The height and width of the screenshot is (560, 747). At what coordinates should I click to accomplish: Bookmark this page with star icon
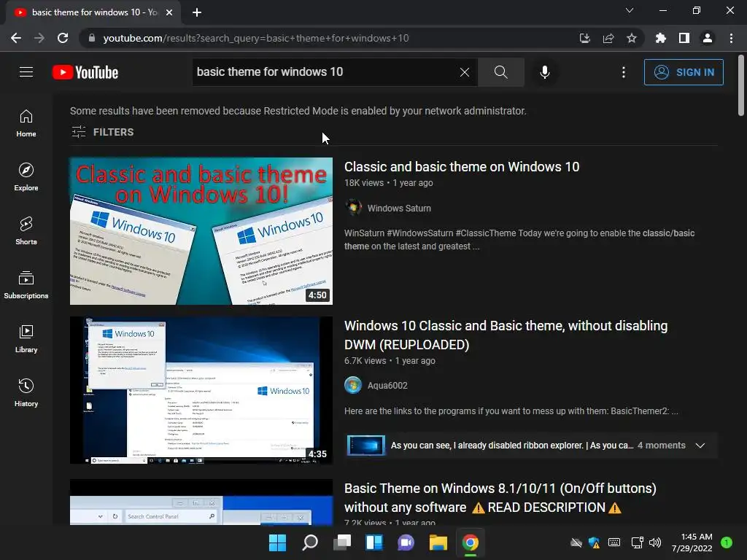[x=631, y=38]
